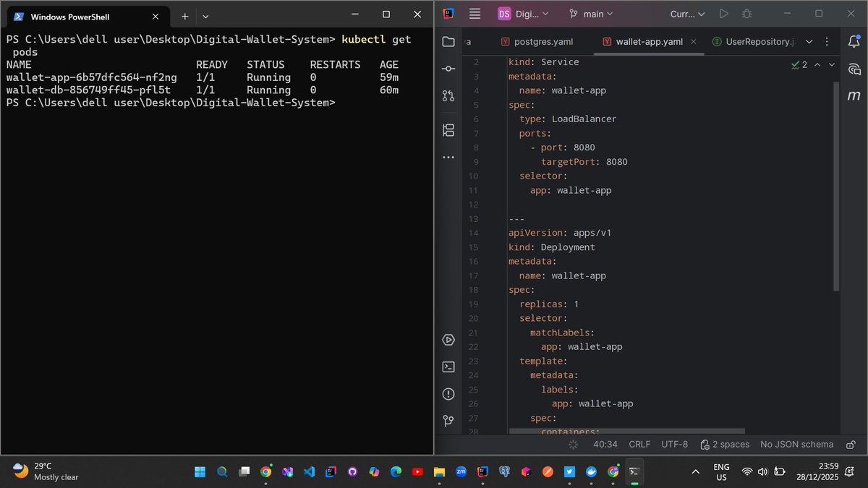Open Postman from the taskbar
This screenshot has height=488, width=868.
548,471
